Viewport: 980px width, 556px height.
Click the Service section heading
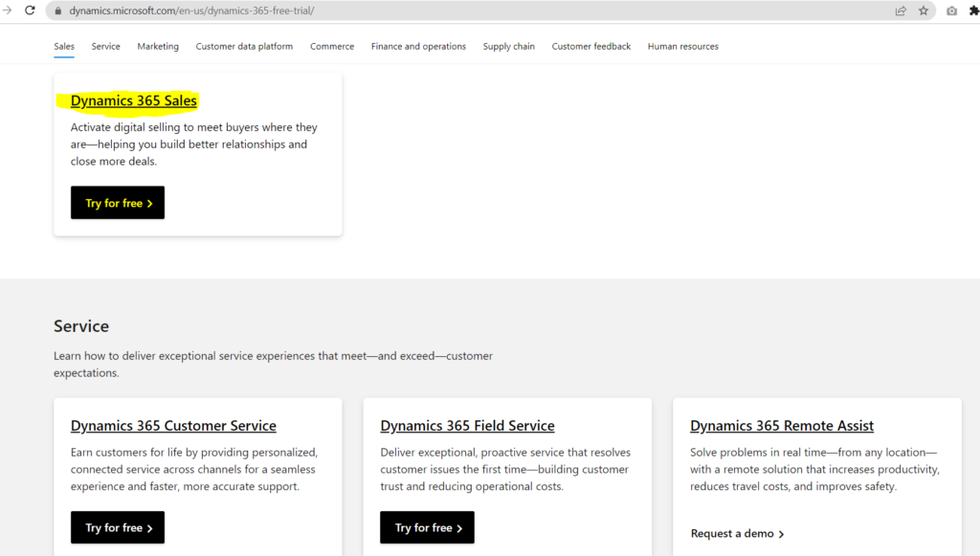click(81, 326)
